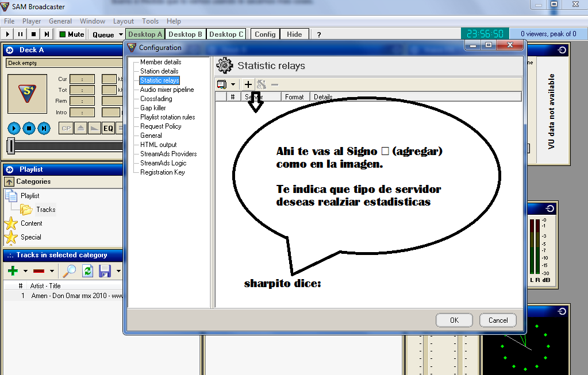Select Statistic relays in Configuration tree
Image resolution: width=588 pixels, height=375 pixels.
pos(159,80)
